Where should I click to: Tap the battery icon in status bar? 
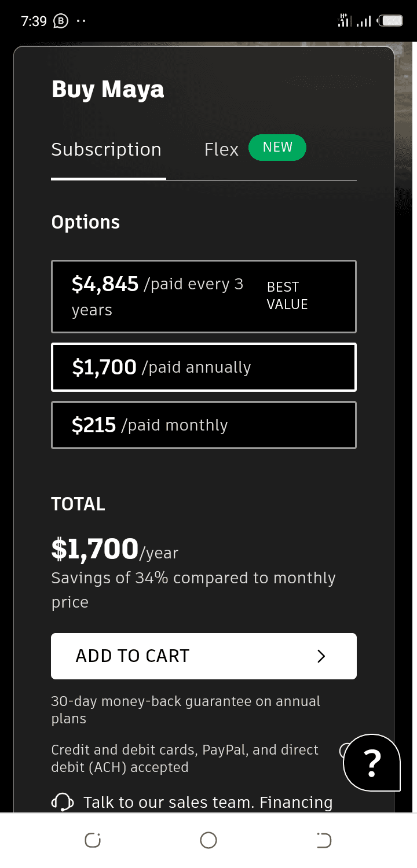(390, 21)
